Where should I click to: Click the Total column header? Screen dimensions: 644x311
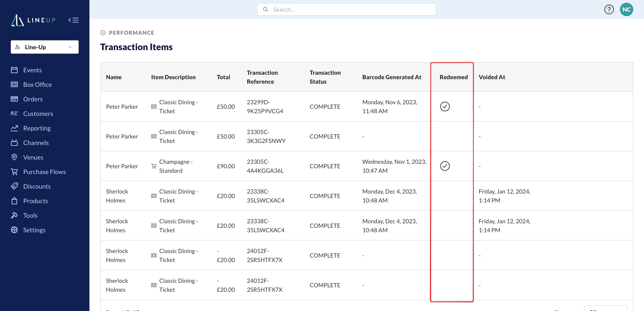(x=223, y=77)
